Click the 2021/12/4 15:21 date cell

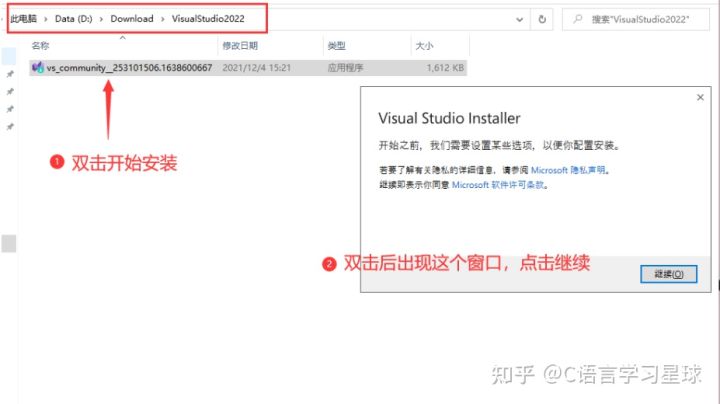pyautogui.click(x=256, y=68)
